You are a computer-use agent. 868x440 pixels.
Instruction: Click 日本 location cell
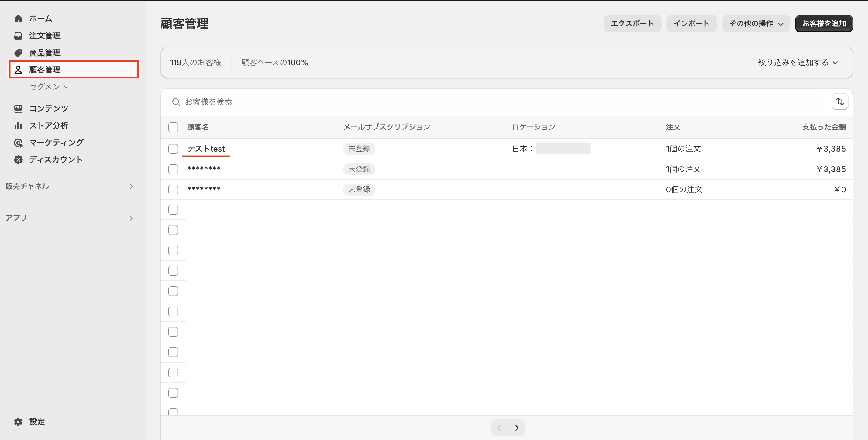click(x=552, y=149)
